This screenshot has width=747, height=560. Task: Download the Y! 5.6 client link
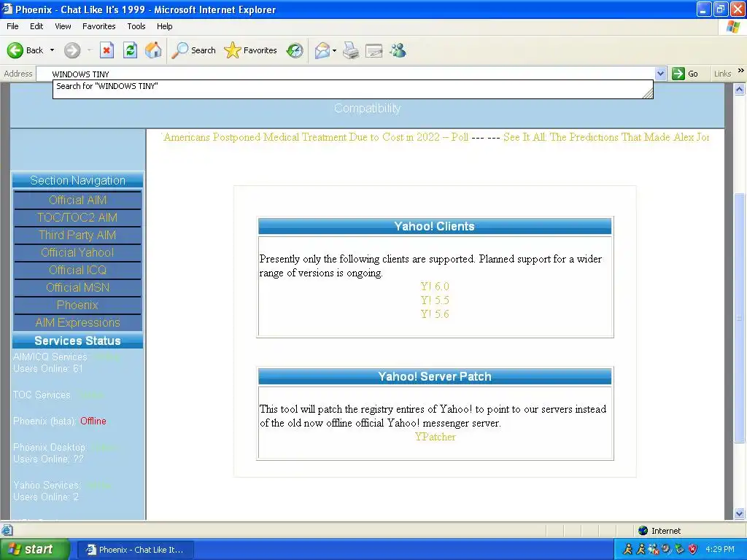(435, 314)
